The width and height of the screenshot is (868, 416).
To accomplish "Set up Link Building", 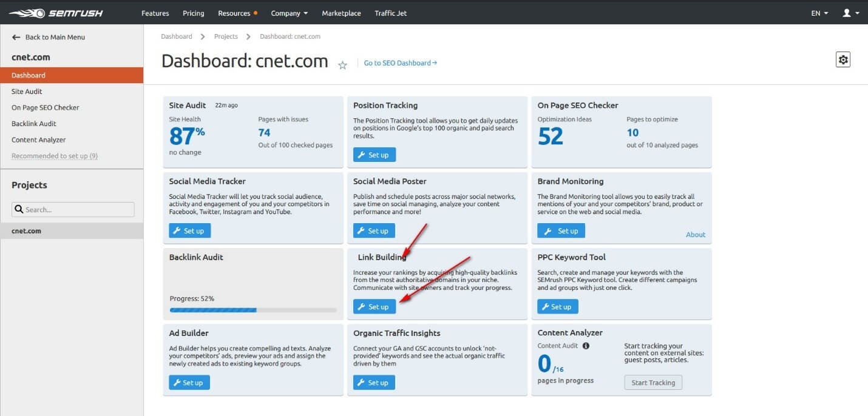I will coord(375,307).
